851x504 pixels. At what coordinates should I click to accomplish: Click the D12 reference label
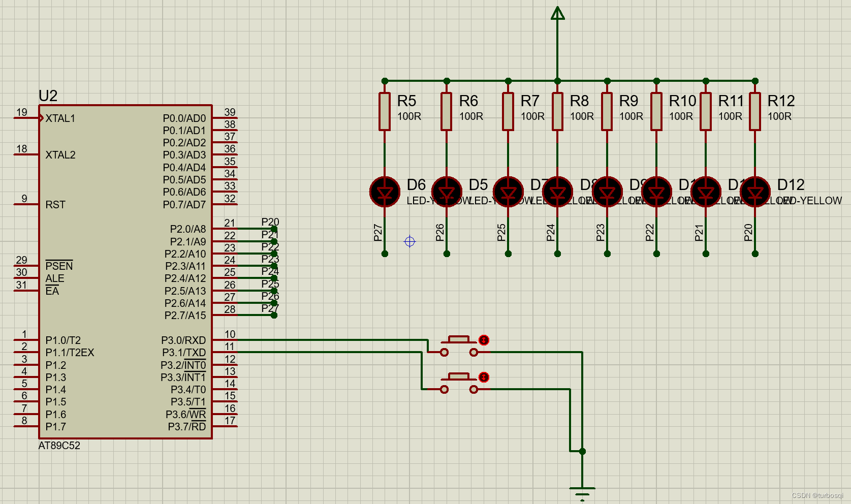coord(791,184)
